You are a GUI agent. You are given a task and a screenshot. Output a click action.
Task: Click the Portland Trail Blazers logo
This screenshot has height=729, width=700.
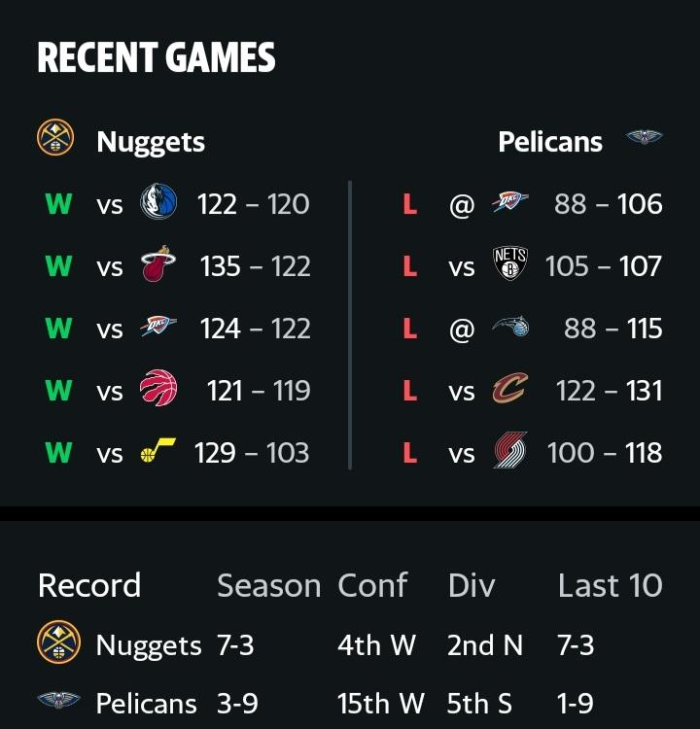(510, 450)
